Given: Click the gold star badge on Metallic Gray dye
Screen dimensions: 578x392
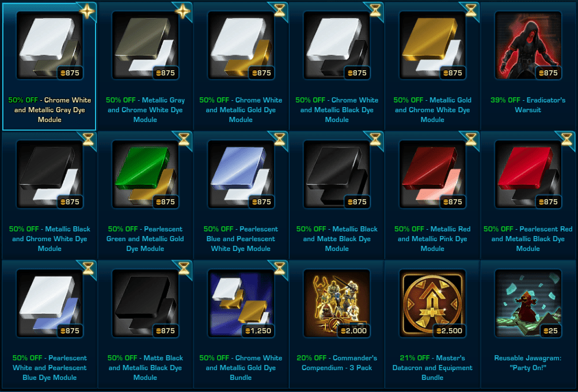Looking at the screenshot, I should coord(182,11).
